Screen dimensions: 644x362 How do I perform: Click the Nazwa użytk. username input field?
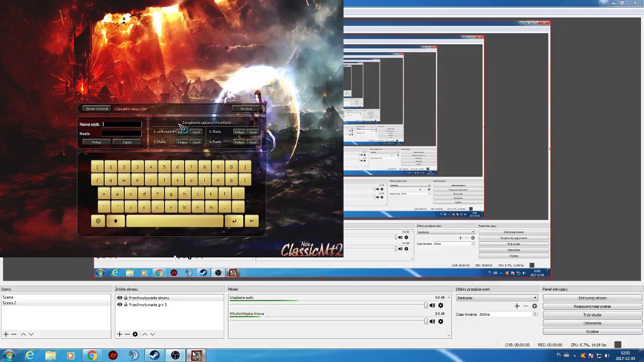pos(122,124)
